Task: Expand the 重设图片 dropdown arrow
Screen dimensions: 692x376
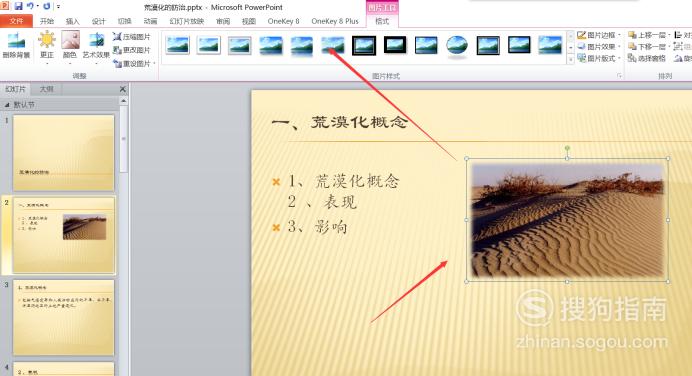Action: (154, 64)
